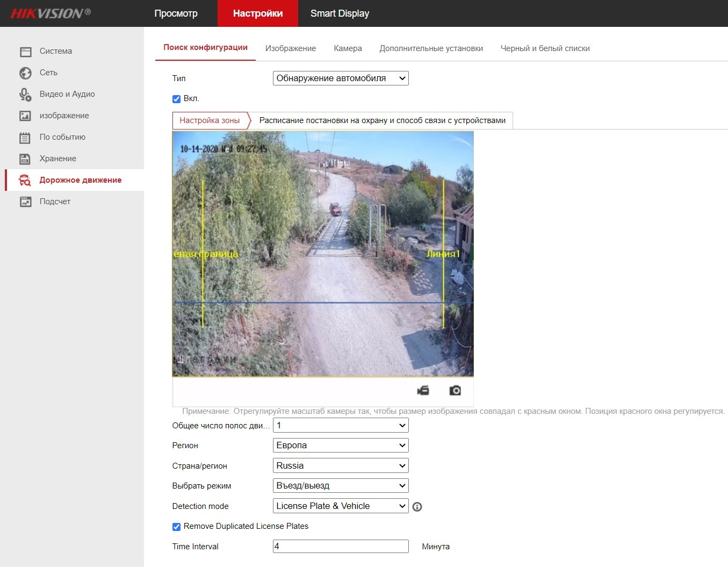Open the Сеть network settings
This screenshot has width=728, height=567.
click(48, 73)
